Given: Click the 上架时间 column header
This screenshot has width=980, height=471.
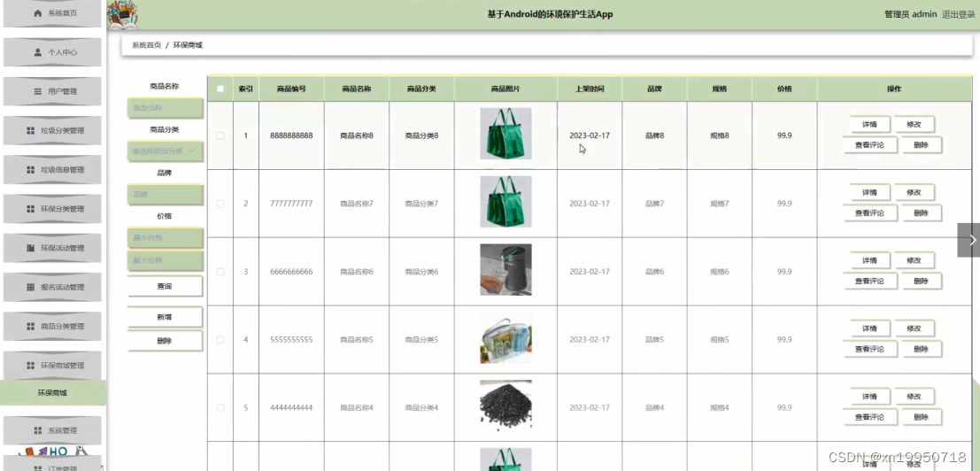Looking at the screenshot, I should click(x=590, y=89).
